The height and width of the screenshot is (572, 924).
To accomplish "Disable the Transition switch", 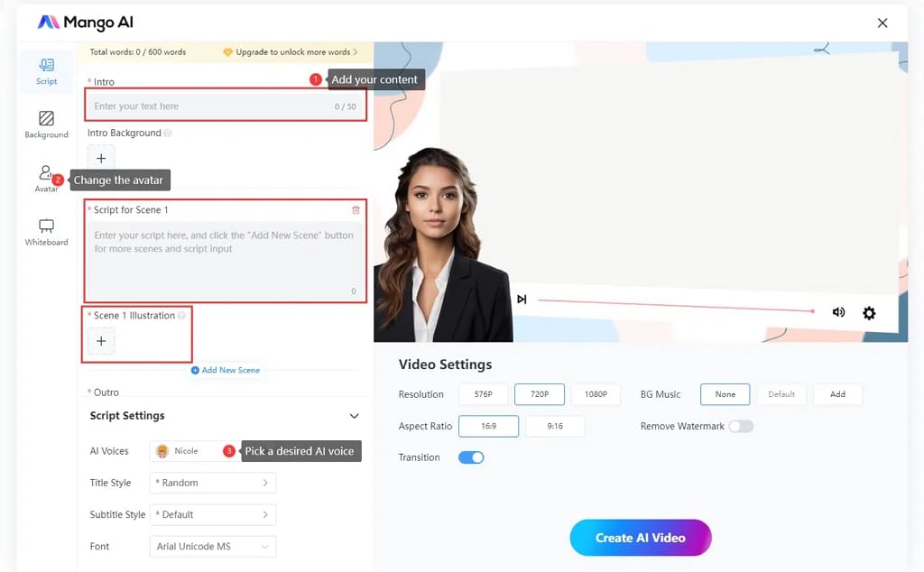I will click(471, 457).
